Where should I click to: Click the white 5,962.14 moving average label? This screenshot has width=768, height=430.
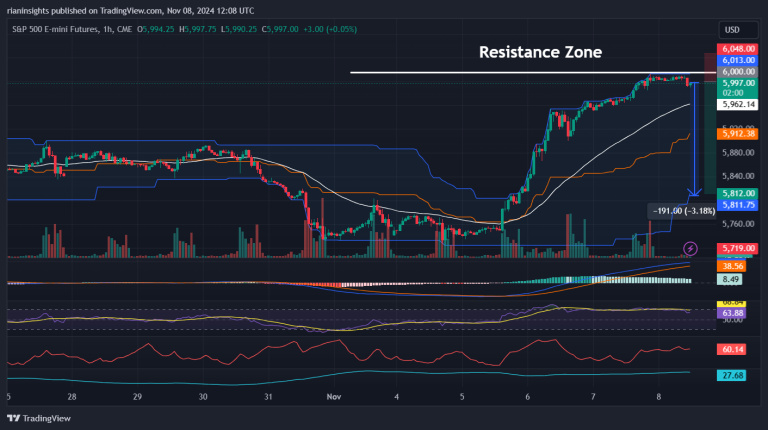tap(736, 103)
